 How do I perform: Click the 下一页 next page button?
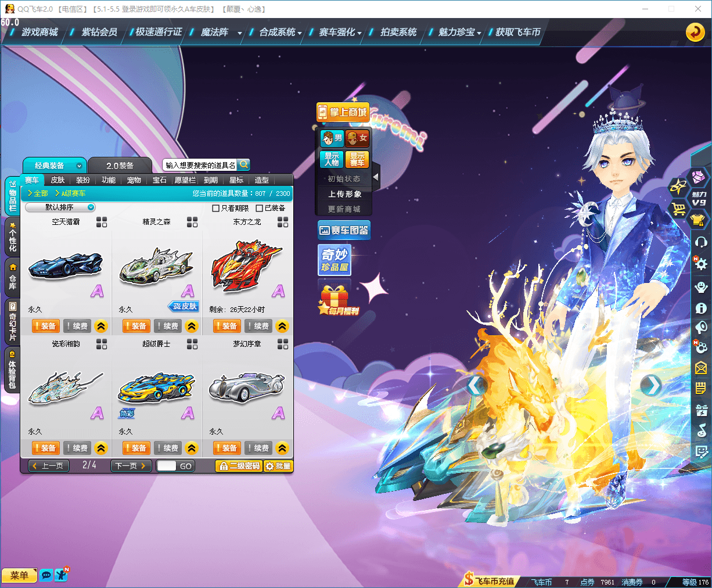coord(131,466)
